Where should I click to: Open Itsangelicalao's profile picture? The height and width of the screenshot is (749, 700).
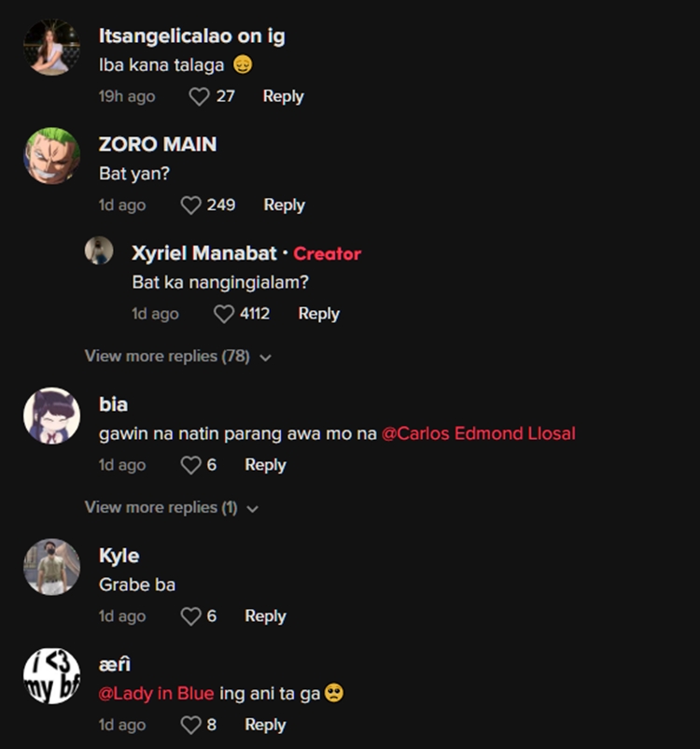point(52,47)
